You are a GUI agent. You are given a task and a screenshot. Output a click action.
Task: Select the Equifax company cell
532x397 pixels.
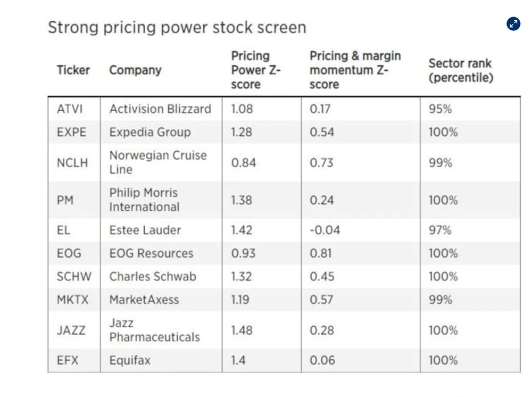130,360
